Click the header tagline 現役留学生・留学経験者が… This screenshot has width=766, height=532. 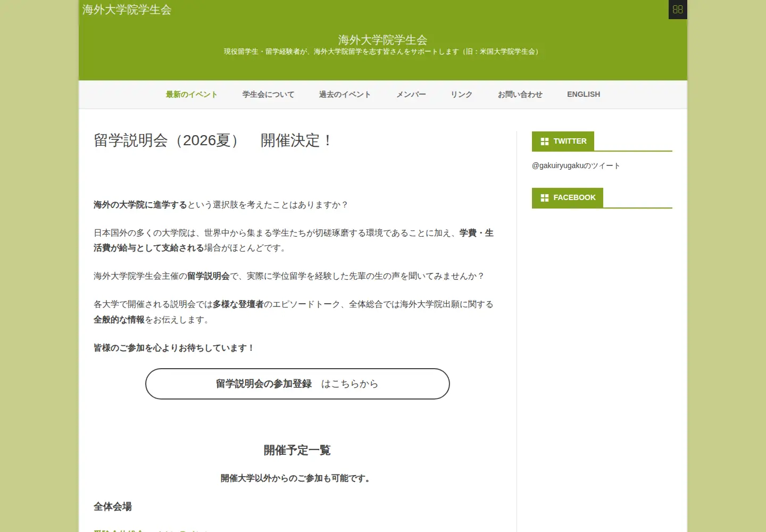383,52
